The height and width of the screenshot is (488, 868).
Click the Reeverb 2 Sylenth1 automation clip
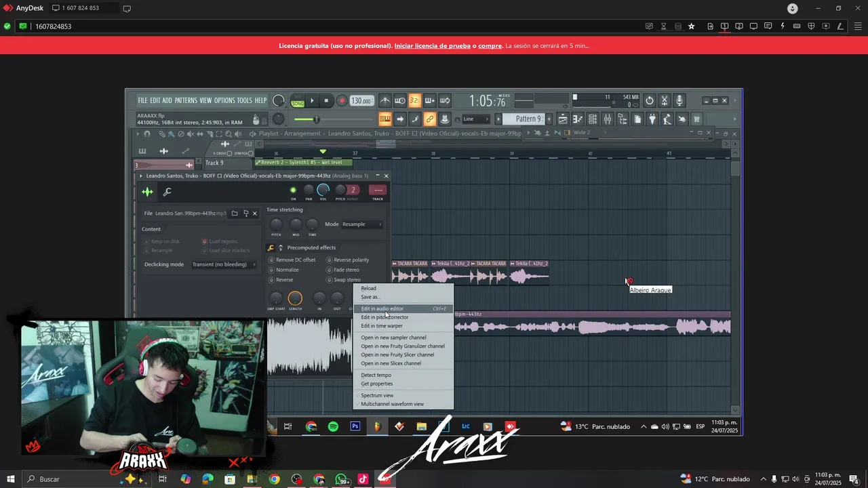[x=303, y=163]
